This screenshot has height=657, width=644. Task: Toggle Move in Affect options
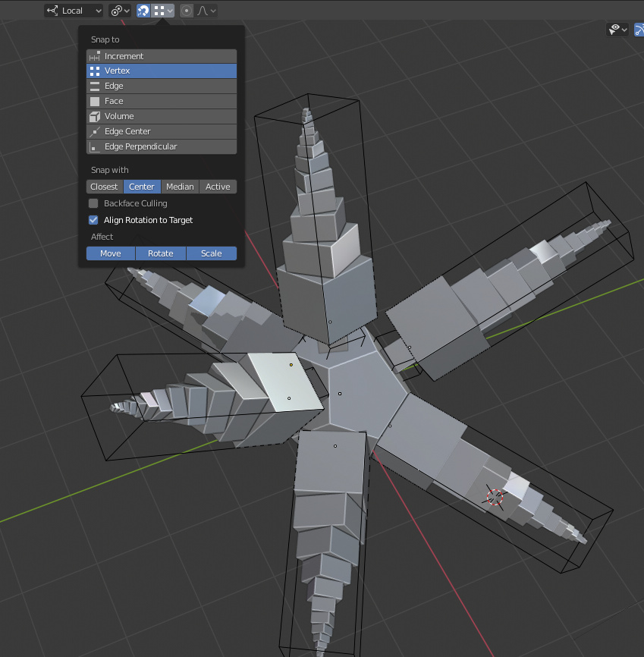point(111,253)
